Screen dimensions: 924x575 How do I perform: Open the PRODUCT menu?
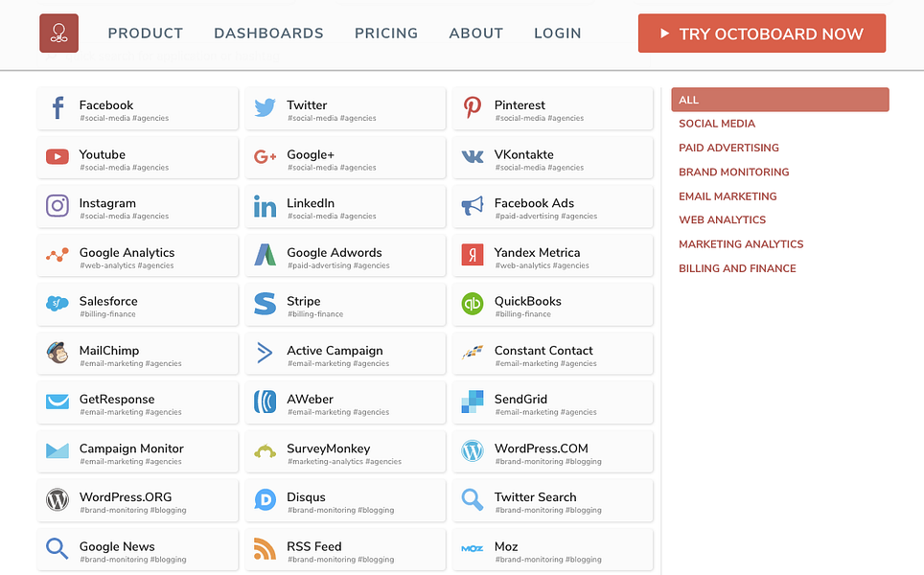pos(146,34)
